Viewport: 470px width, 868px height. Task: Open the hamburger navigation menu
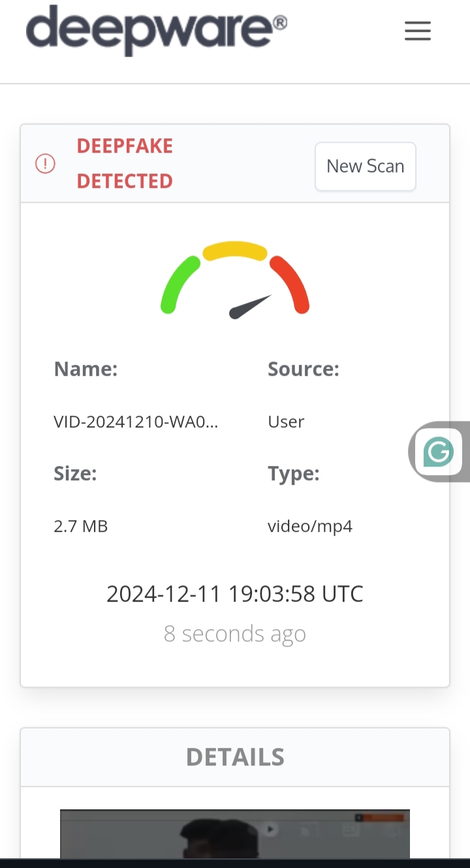(x=418, y=31)
